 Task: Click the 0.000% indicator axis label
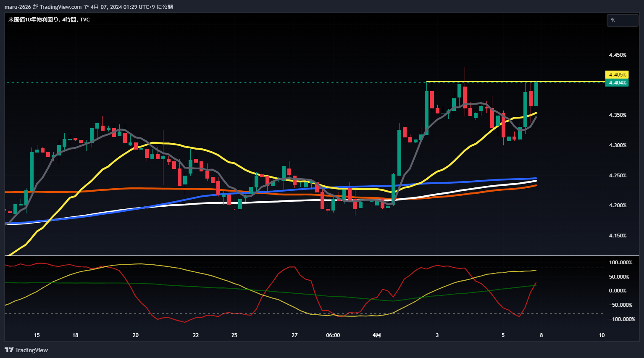(x=618, y=291)
